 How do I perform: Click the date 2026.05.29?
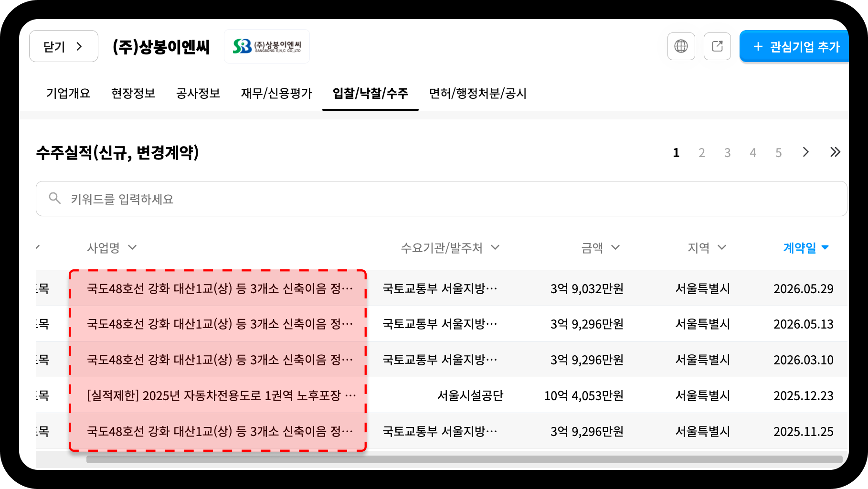tap(804, 288)
